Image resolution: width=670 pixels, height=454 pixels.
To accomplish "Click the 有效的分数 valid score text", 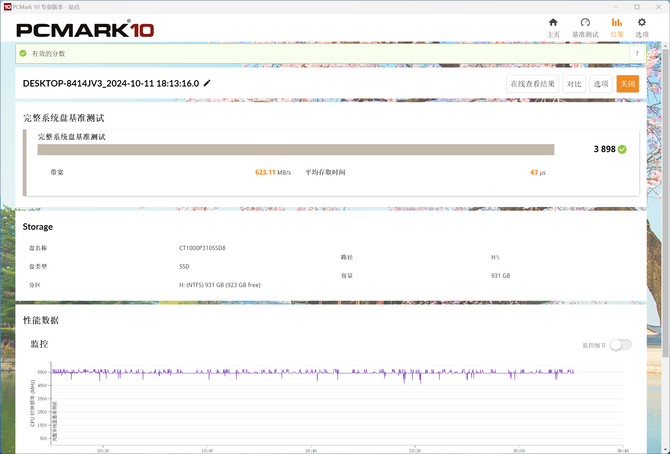I will click(x=48, y=53).
